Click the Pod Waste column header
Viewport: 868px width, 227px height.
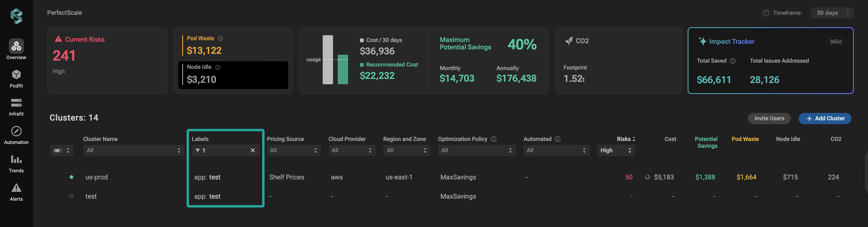pos(745,139)
